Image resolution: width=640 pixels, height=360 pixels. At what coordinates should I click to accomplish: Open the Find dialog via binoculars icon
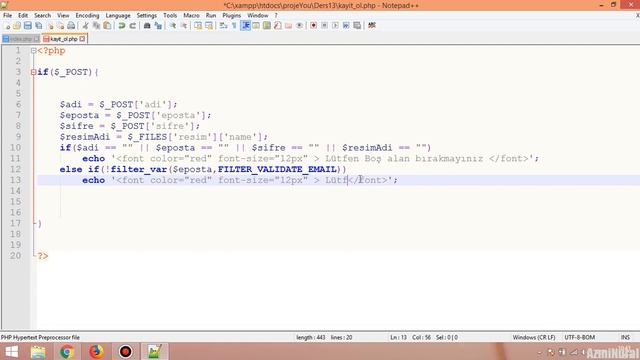click(147, 26)
